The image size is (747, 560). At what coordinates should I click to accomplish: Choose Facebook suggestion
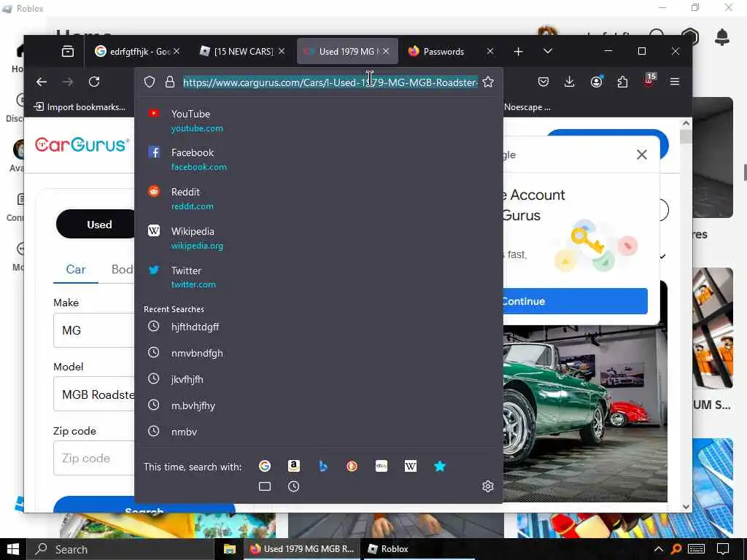pos(318,160)
